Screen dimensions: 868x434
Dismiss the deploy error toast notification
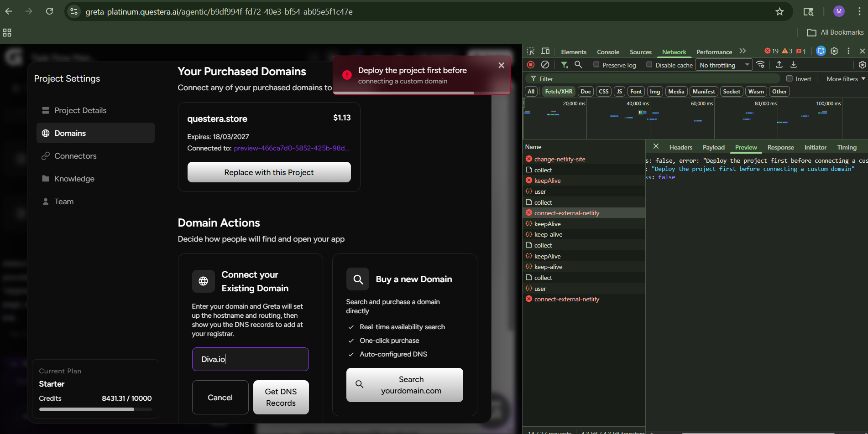tap(501, 65)
